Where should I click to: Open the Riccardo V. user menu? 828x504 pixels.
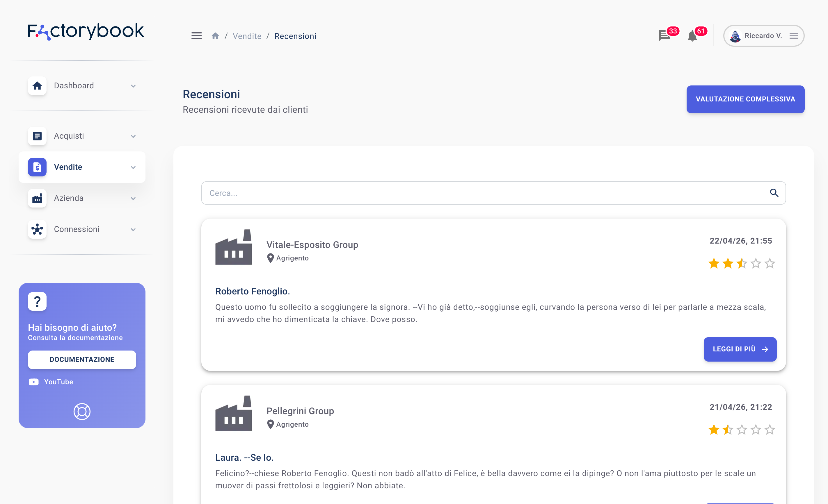point(763,36)
